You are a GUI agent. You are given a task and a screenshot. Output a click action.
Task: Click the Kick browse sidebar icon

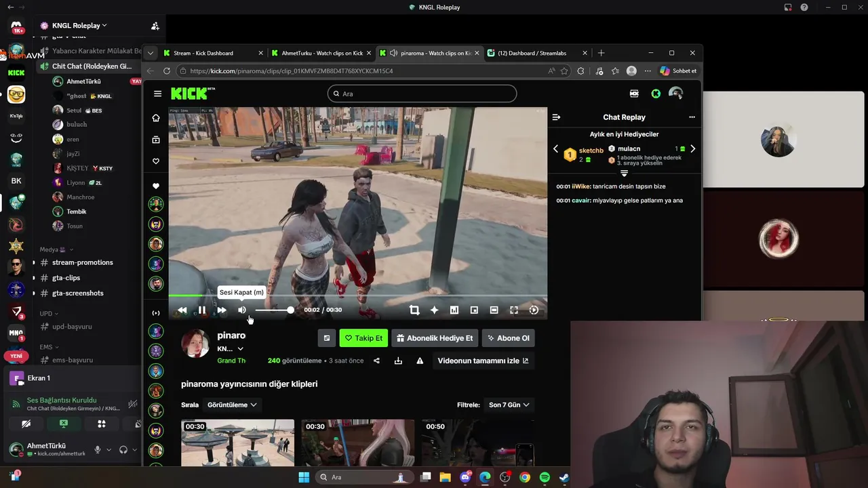point(156,140)
